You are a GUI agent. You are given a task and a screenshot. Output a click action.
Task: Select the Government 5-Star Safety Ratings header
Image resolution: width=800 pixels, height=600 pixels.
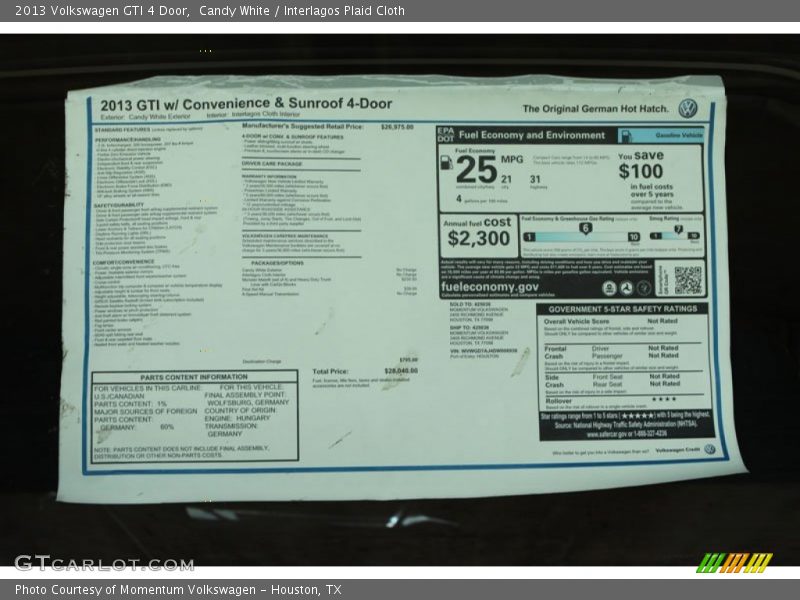624,309
